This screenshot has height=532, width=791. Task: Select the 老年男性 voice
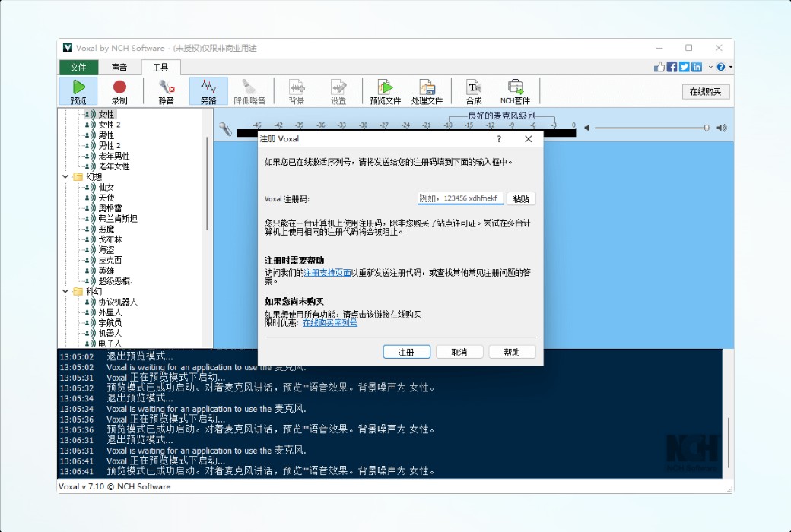114,156
